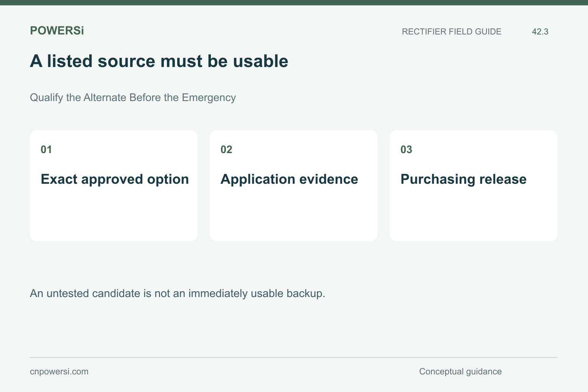The height and width of the screenshot is (392, 588).
Task: Open the 'Application evidence' card
Action: click(294, 186)
